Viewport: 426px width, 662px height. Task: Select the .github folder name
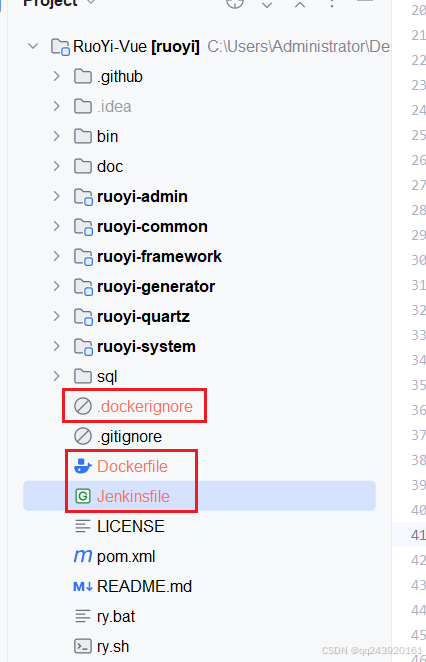[120, 77]
